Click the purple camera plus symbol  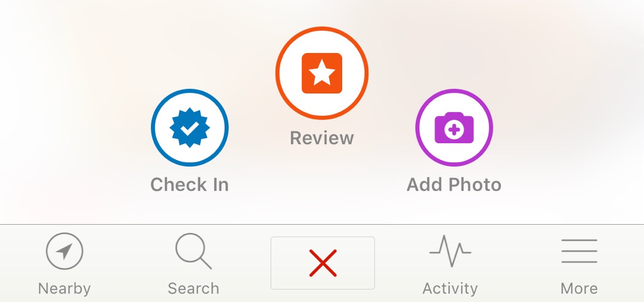click(454, 128)
